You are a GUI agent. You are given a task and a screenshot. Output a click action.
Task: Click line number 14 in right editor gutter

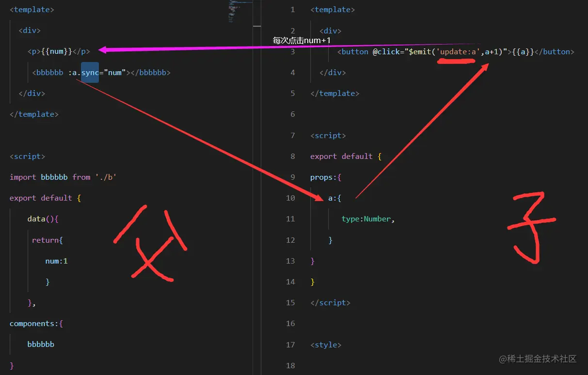coord(290,282)
